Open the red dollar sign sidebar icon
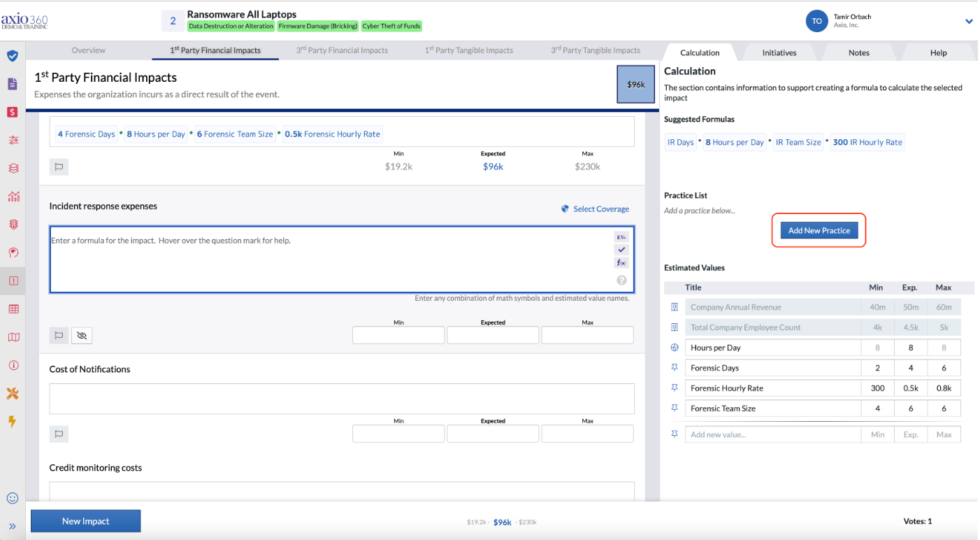 [x=13, y=112]
